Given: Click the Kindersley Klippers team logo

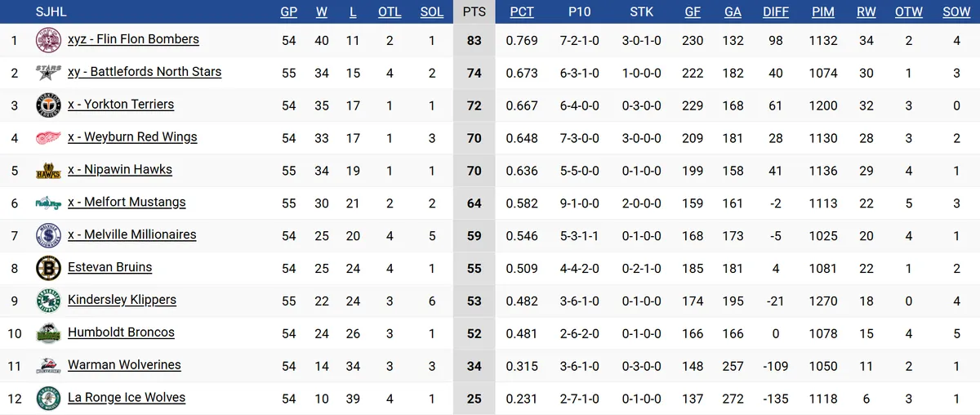Looking at the screenshot, I should point(48,301).
